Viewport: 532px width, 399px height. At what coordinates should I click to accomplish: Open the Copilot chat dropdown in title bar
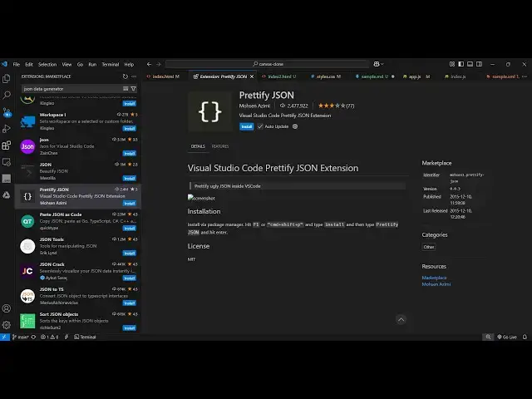[379, 64]
